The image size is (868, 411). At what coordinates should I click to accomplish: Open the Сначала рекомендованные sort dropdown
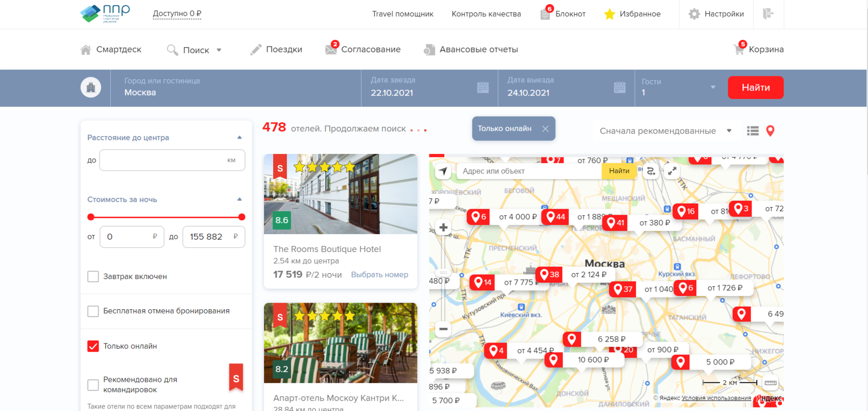click(665, 131)
